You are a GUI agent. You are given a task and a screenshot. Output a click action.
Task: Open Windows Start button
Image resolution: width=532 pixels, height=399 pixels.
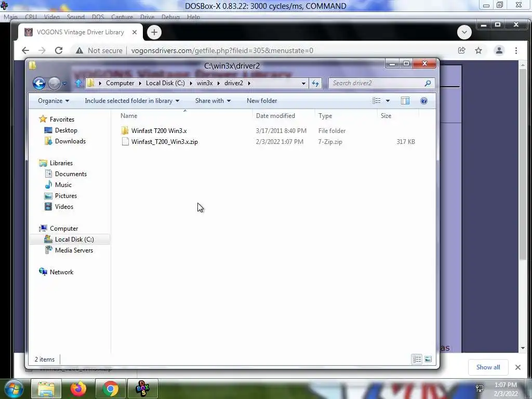click(13, 389)
